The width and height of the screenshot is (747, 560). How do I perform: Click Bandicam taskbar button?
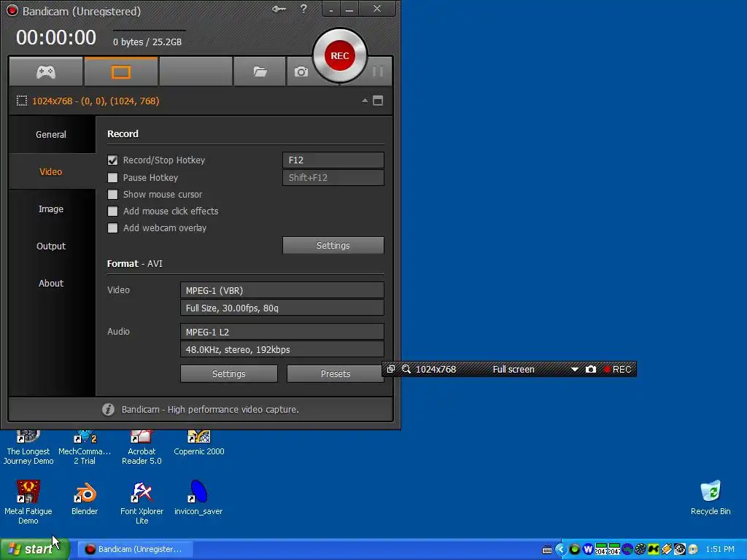click(x=135, y=549)
